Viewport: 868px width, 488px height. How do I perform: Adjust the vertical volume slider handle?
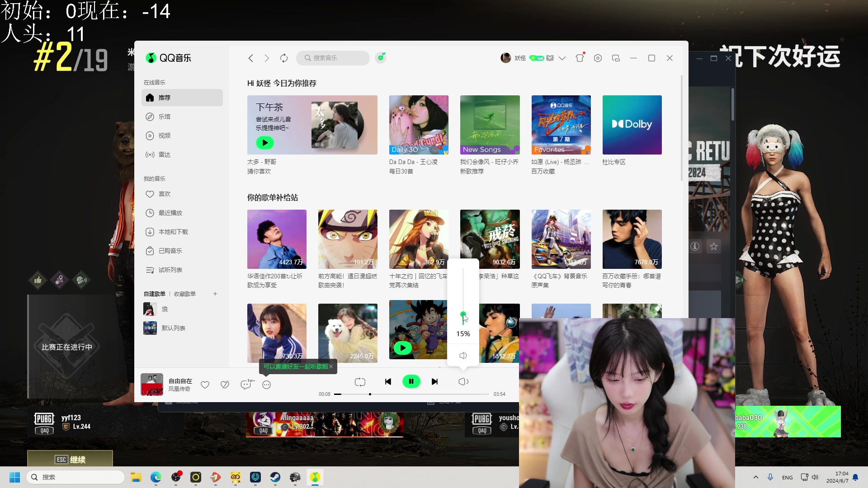click(463, 314)
